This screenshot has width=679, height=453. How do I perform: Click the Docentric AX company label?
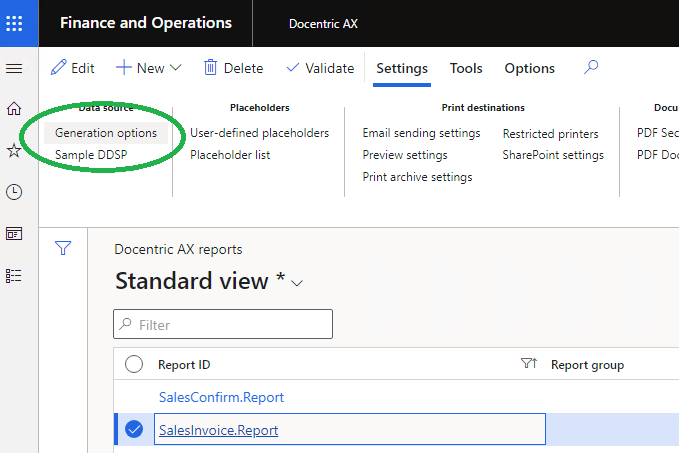pos(323,24)
